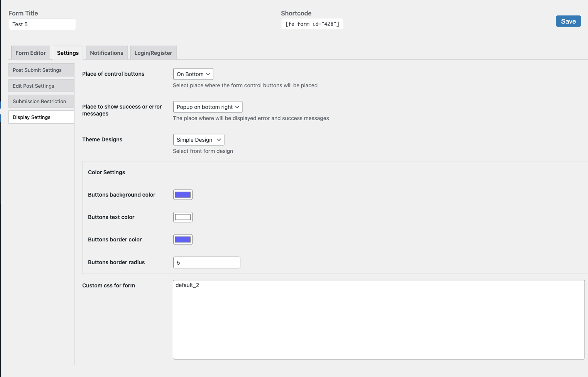Click 'The place where will be displayed' hint text

click(251, 118)
